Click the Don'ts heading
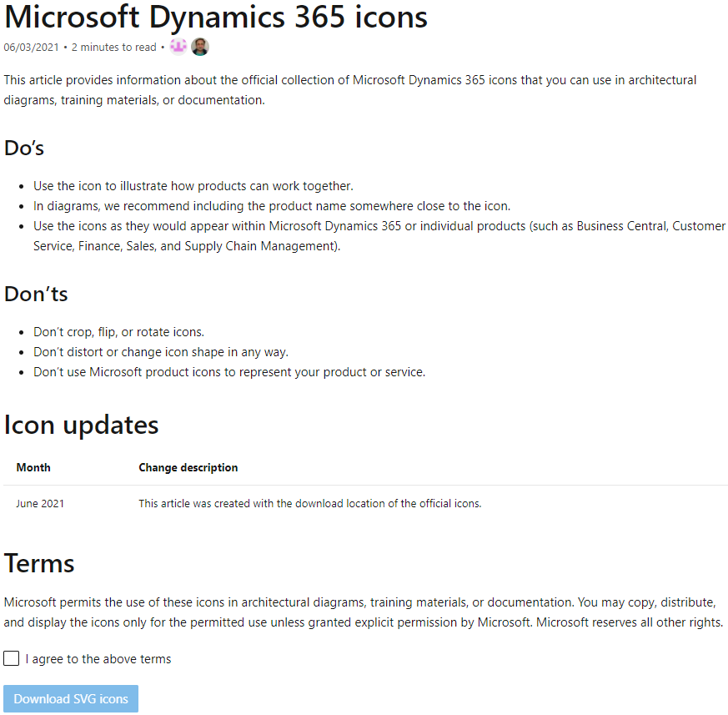This screenshot has height=715, width=728. (36, 294)
